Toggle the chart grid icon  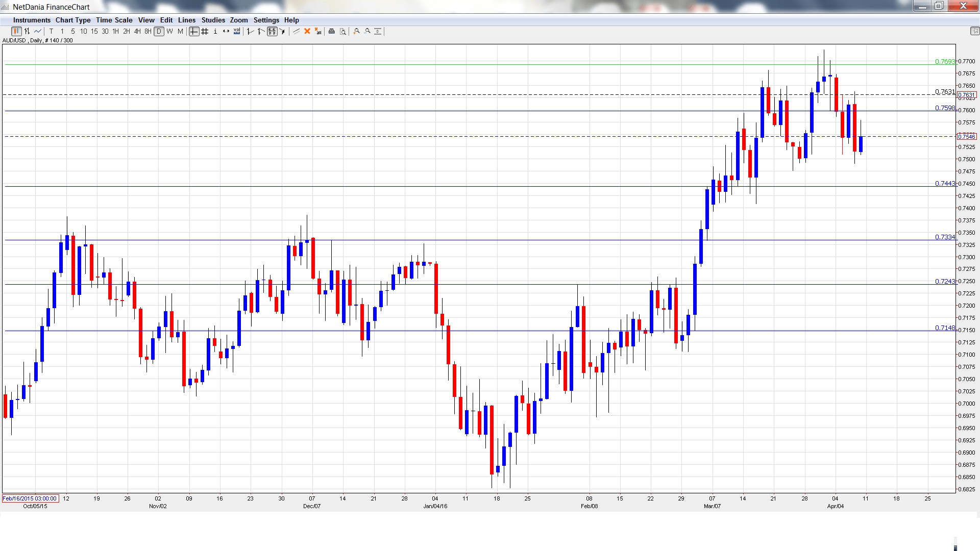click(x=205, y=32)
